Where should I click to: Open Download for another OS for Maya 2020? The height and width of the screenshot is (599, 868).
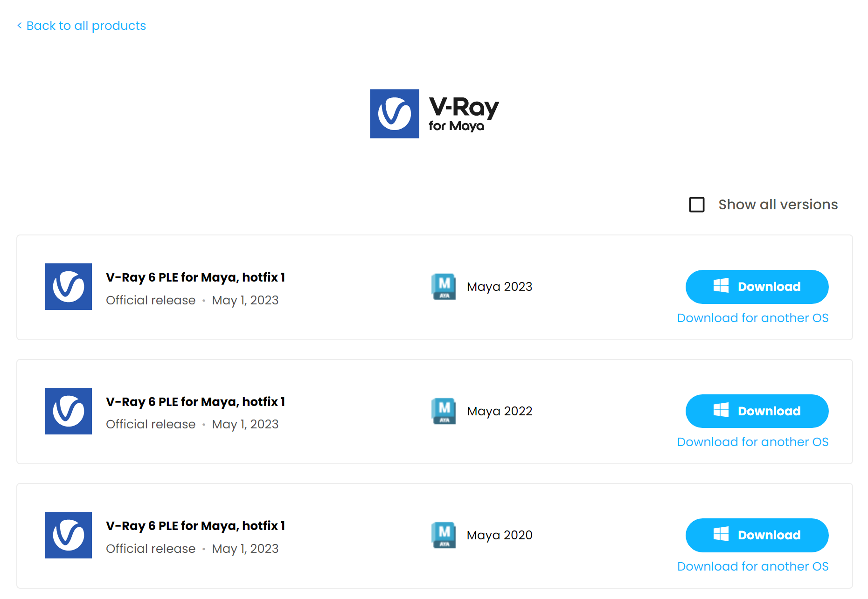(x=753, y=566)
